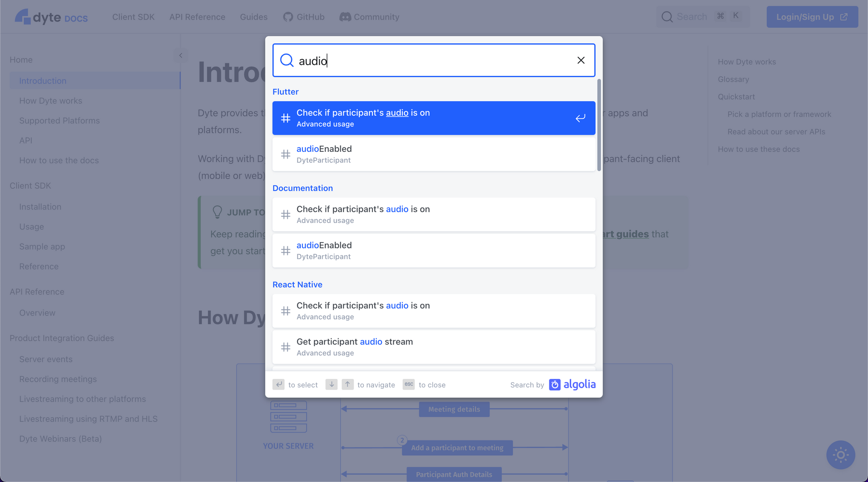This screenshot has width=868, height=482.
Task: Open Documentation 'Check if participant's audio is on'
Action: [x=434, y=214]
